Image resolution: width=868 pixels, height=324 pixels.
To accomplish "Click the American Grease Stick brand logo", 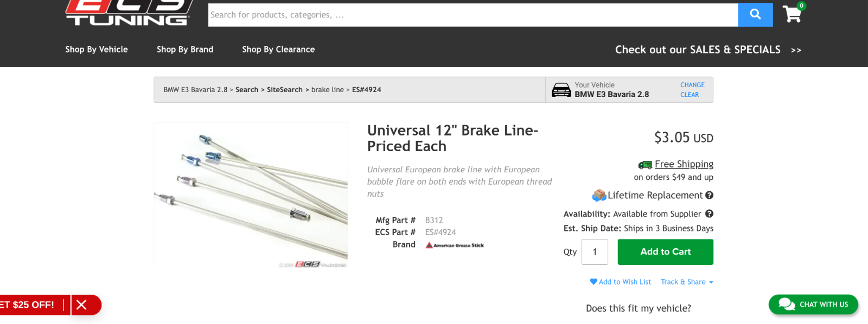I will coord(455,245).
